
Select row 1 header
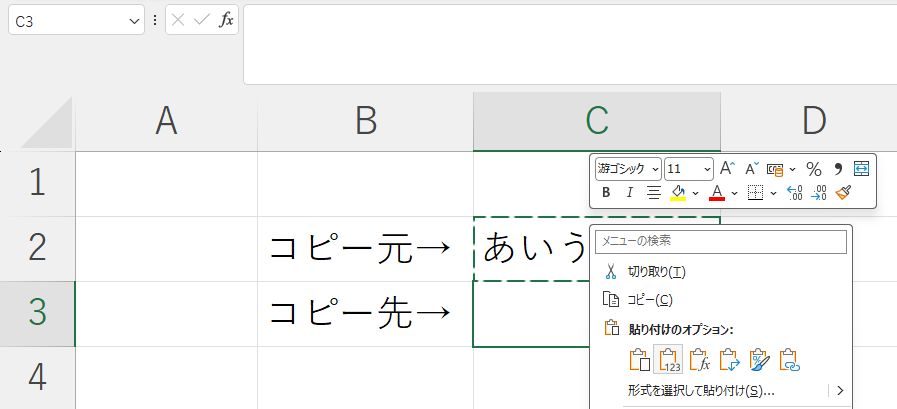tap(37, 184)
